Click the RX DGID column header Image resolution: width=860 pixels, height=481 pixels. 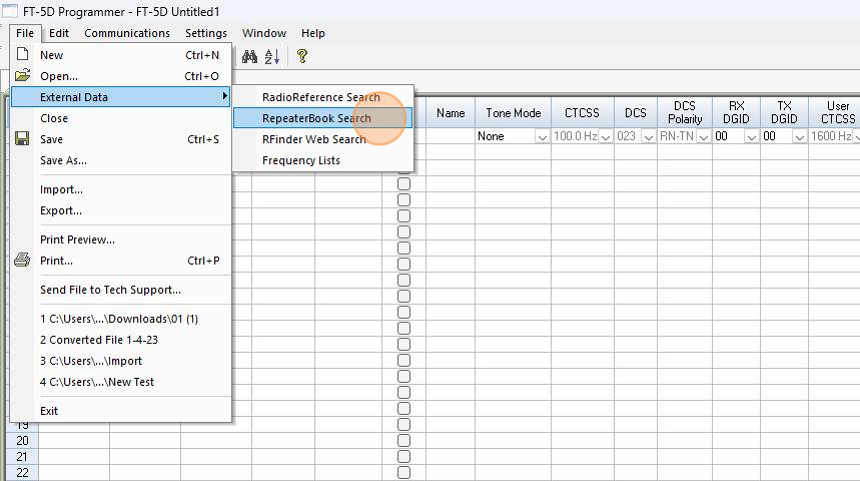[736, 113]
